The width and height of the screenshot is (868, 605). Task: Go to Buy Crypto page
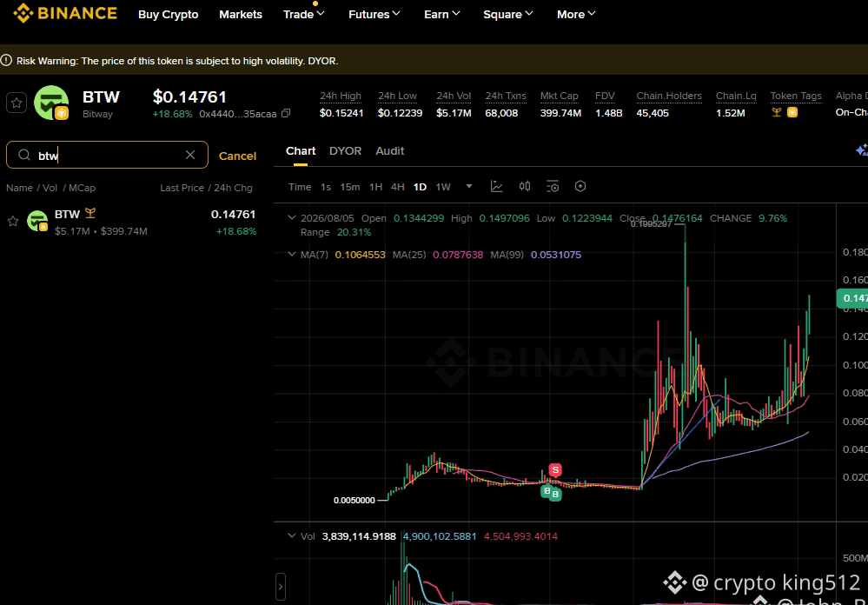169,15
